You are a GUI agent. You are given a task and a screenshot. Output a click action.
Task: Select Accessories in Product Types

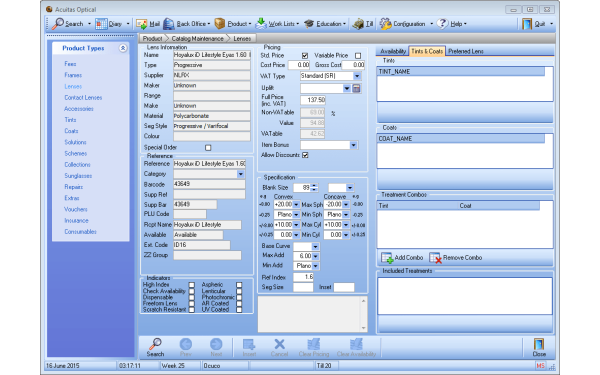79,109
